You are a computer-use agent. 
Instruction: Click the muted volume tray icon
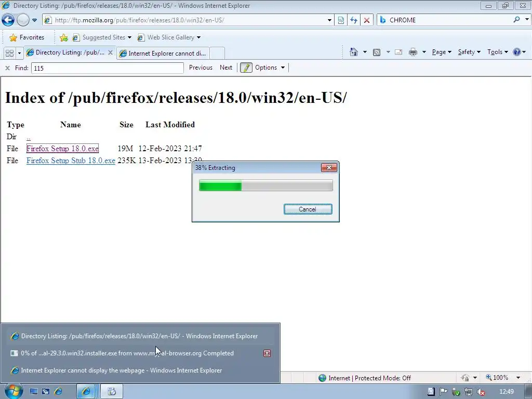click(x=481, y=392)
